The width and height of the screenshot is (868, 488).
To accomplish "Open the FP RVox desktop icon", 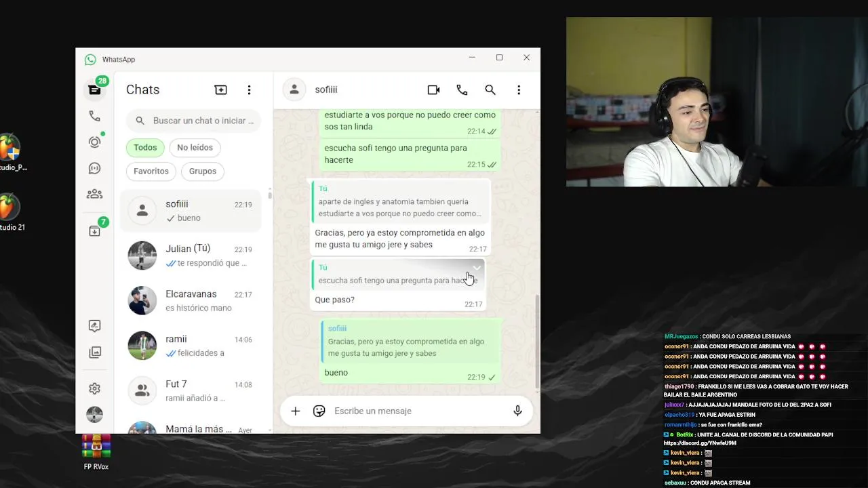I will pos(96,452).
